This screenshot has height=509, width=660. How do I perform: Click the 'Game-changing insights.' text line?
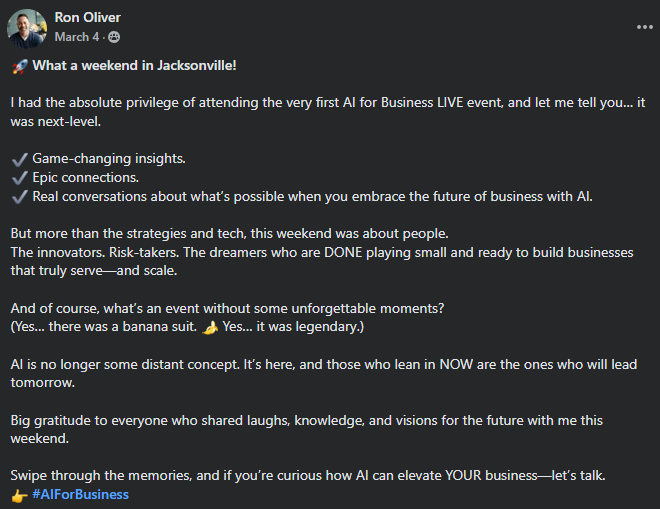click(109, 159)
